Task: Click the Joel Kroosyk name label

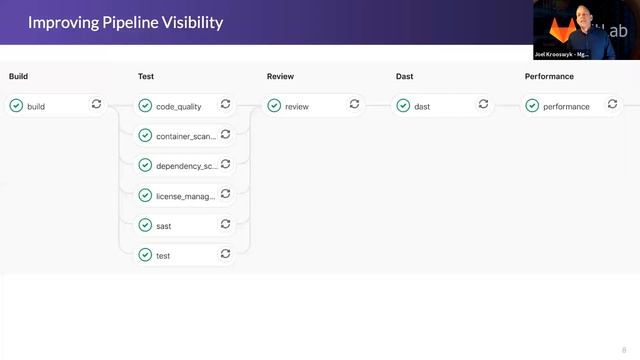Action: 562,54
